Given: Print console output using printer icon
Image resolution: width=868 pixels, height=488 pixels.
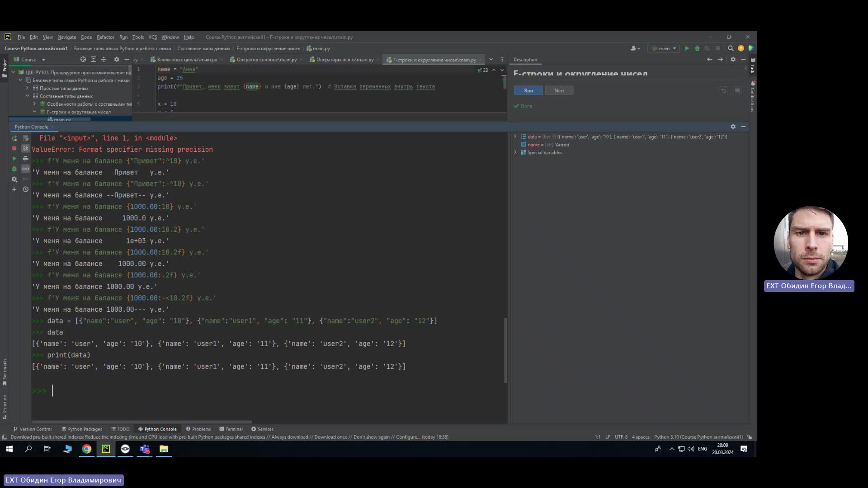Looking at the screenshot, I should point(26,159).
